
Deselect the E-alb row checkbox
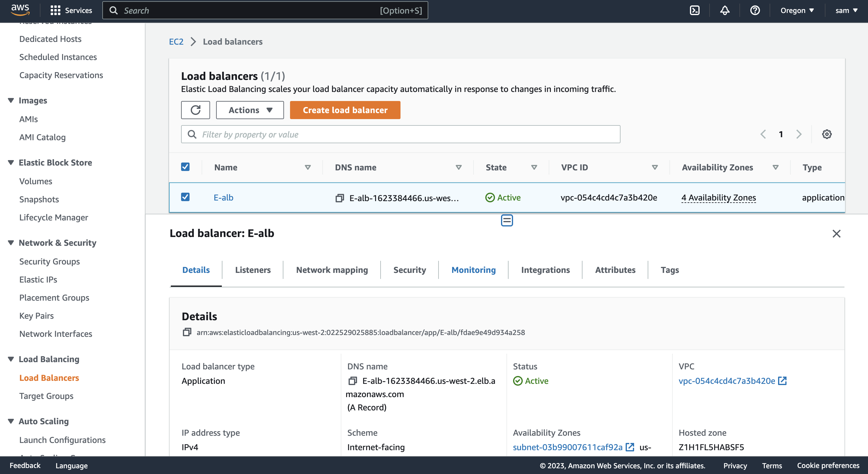(x=185, y=197)
